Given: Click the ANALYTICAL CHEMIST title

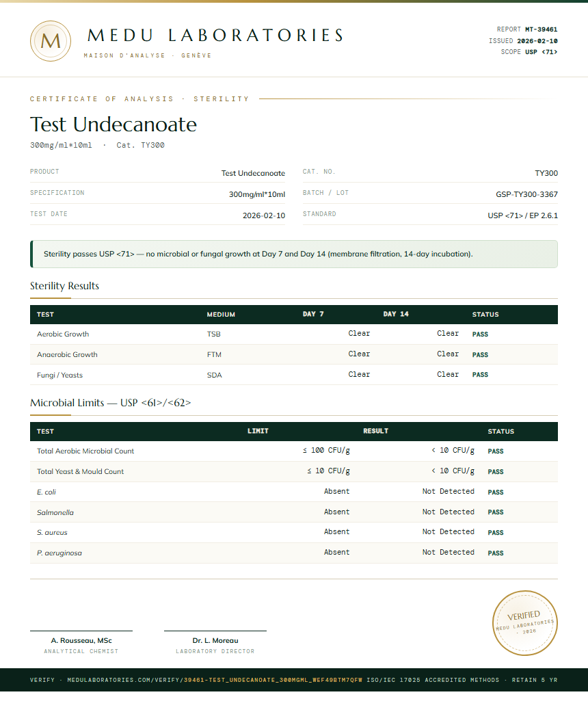Looking at the screenshot, I should click(x=81, y=651).
